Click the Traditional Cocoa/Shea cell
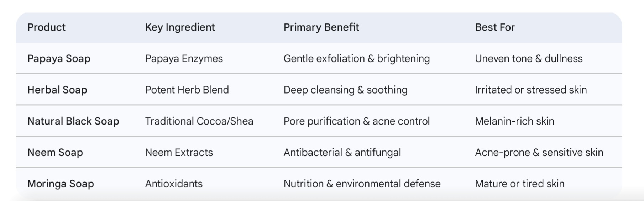The height and width of the screenshot is (201, 644). (x=199, y=121)
